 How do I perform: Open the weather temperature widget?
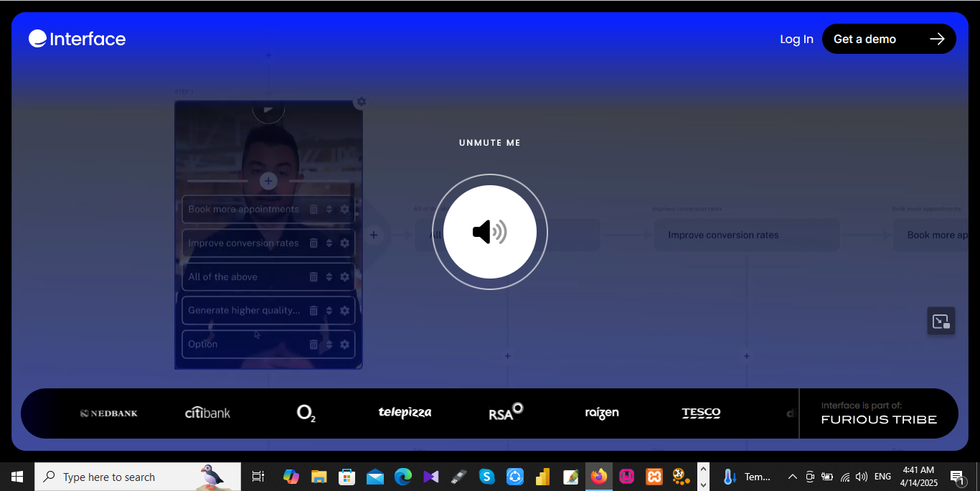pos(747,477)
